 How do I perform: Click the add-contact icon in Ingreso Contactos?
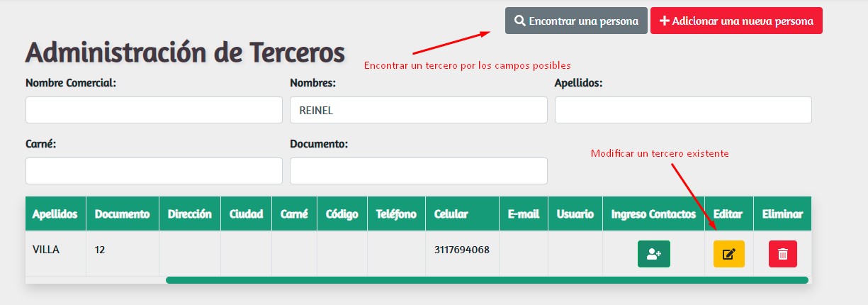[653, 254]
